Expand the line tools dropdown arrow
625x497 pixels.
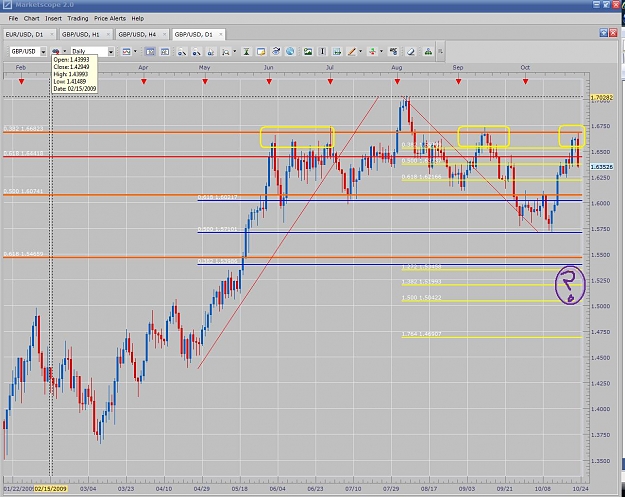coord(360,51)
